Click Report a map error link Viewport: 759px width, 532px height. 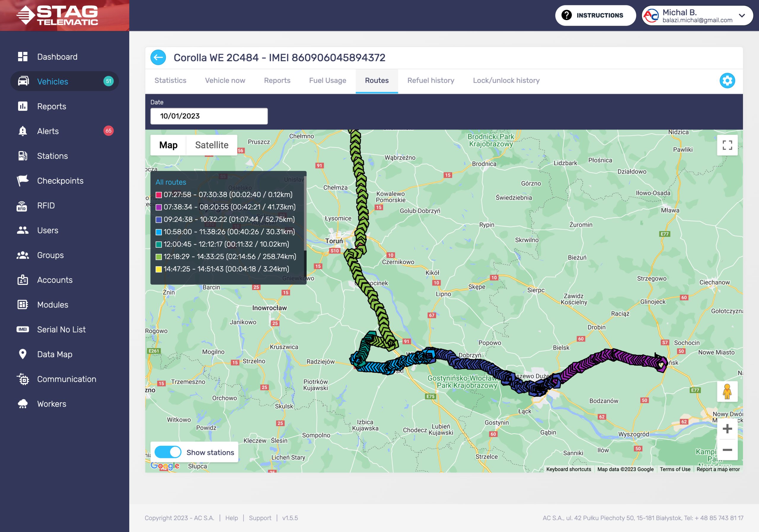(718, 469)
